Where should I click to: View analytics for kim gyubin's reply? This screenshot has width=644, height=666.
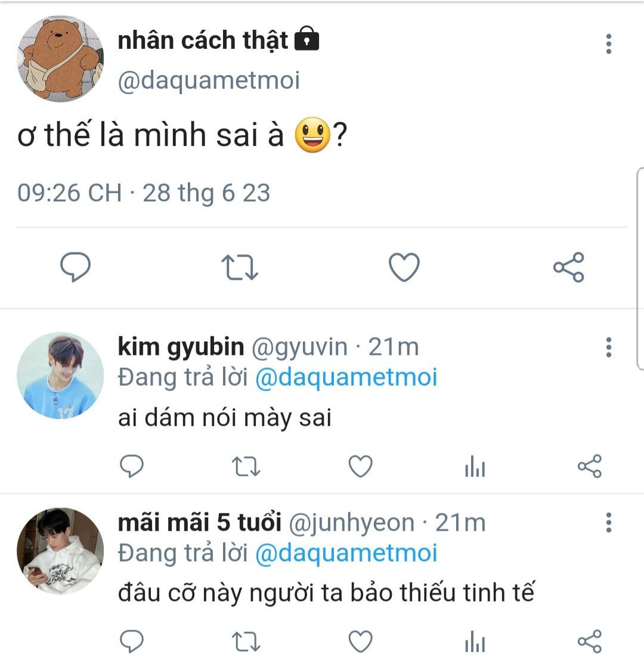coord(475,467)
